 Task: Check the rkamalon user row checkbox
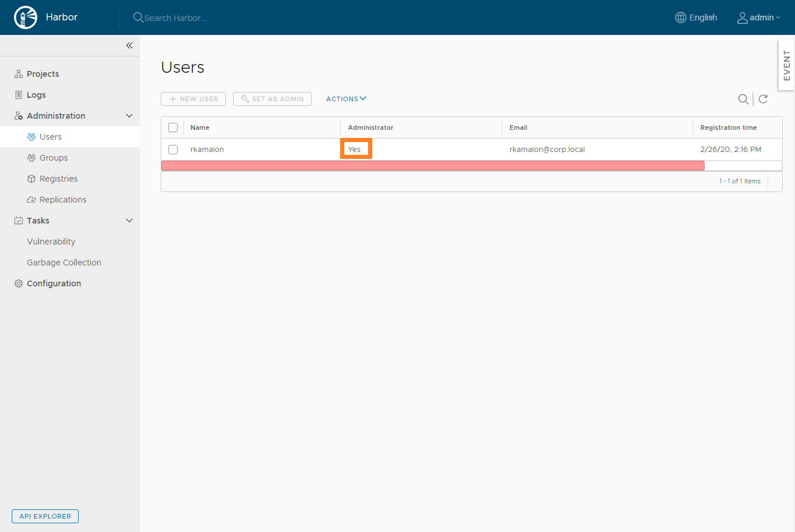173,150
